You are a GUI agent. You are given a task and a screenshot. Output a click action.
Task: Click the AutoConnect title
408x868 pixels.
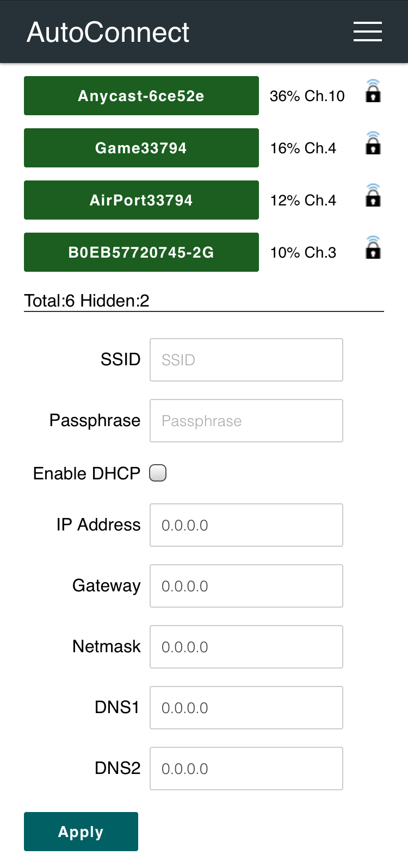click(108, 32)
